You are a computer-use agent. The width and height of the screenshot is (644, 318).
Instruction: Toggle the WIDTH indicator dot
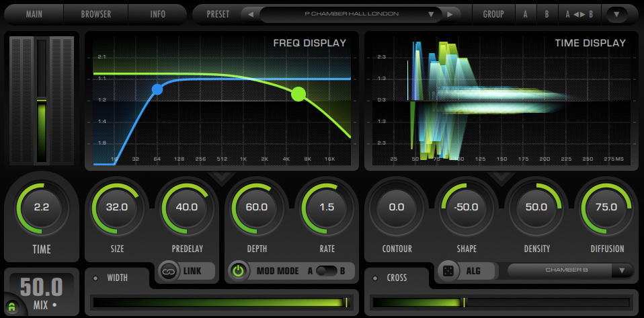pyautogui.click(x=95, y=278)
